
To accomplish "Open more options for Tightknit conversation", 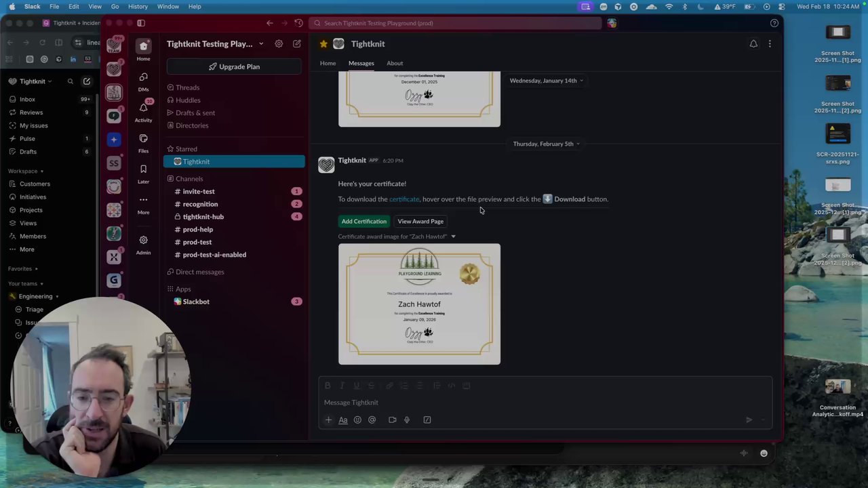I will click(x=770, y=43).
